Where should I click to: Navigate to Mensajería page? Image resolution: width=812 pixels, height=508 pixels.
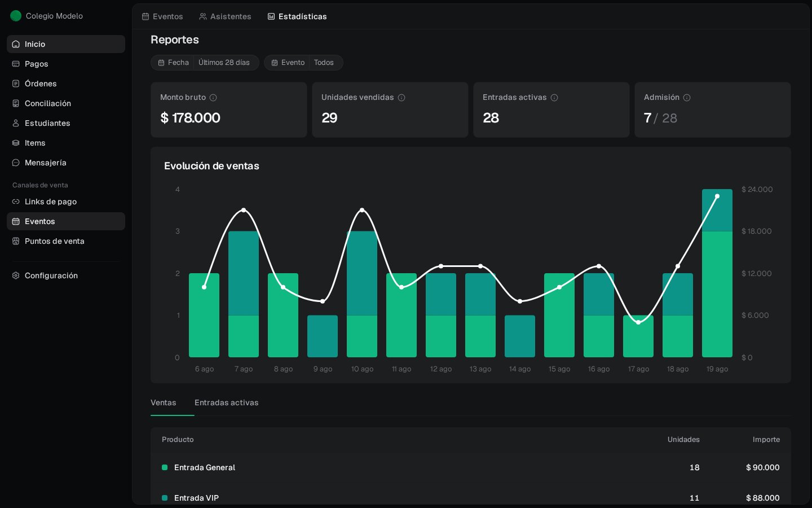[66, 163]
